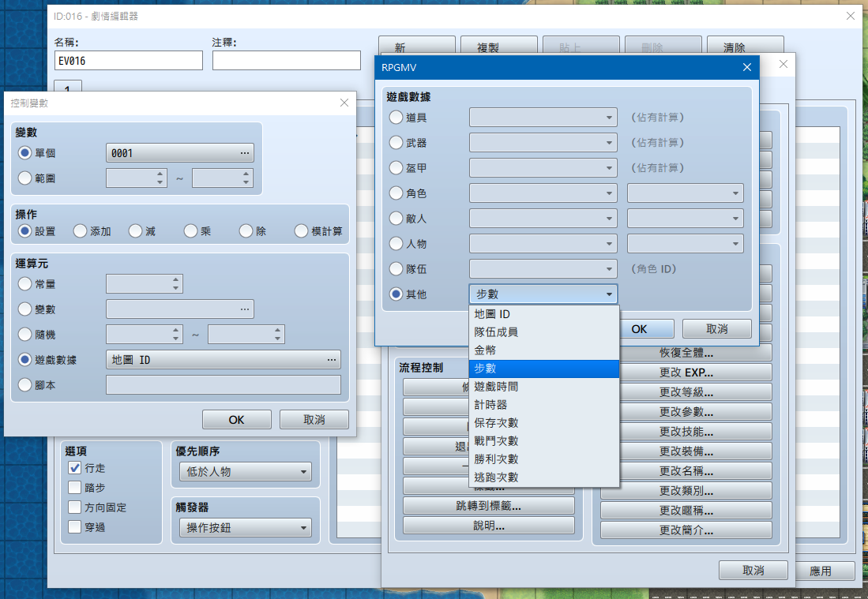Choose the 盔甲 radio option
The height and width of the screenshot is (599, 868).
tap(396, 167)
